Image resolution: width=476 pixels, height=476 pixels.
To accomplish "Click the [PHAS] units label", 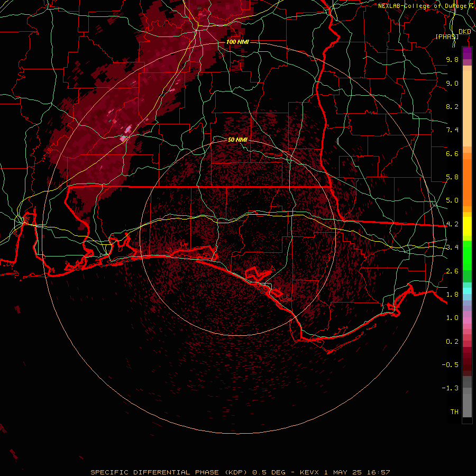I will [447, 36].
